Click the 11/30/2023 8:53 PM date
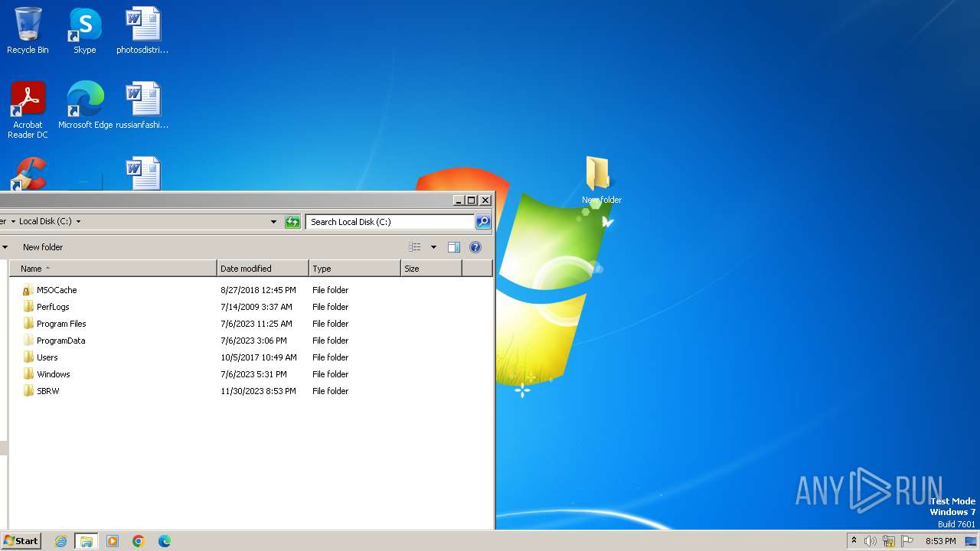 pos(258,391)
